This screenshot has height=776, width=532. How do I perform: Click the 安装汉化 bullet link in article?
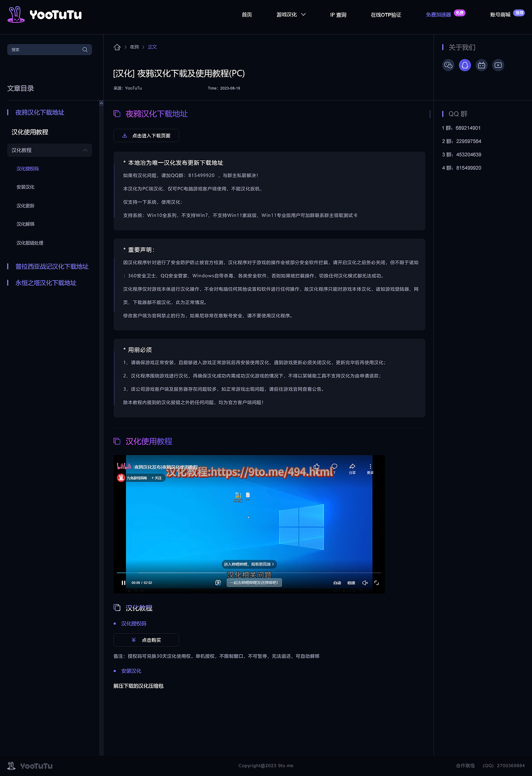point(131,671)
